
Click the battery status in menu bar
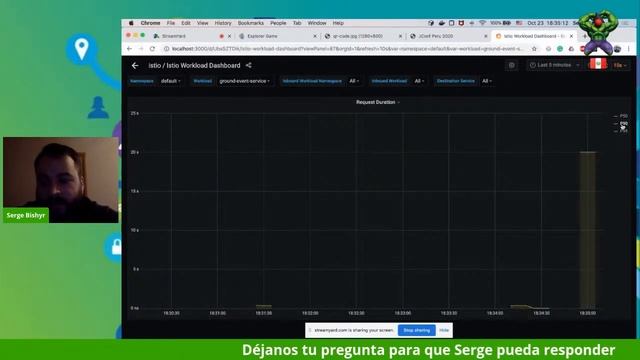(500, 23)
